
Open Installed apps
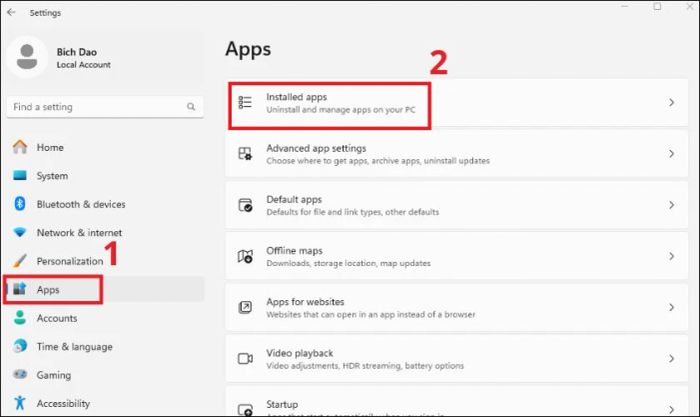(457, 103)
